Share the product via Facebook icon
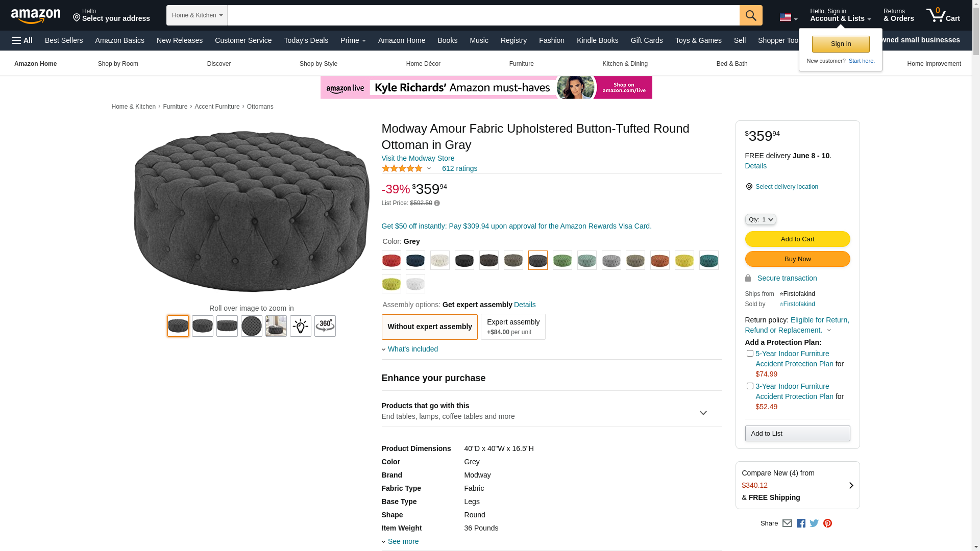Image resolution: width=980 pixels, height=551 pixels. pos(801,523)
